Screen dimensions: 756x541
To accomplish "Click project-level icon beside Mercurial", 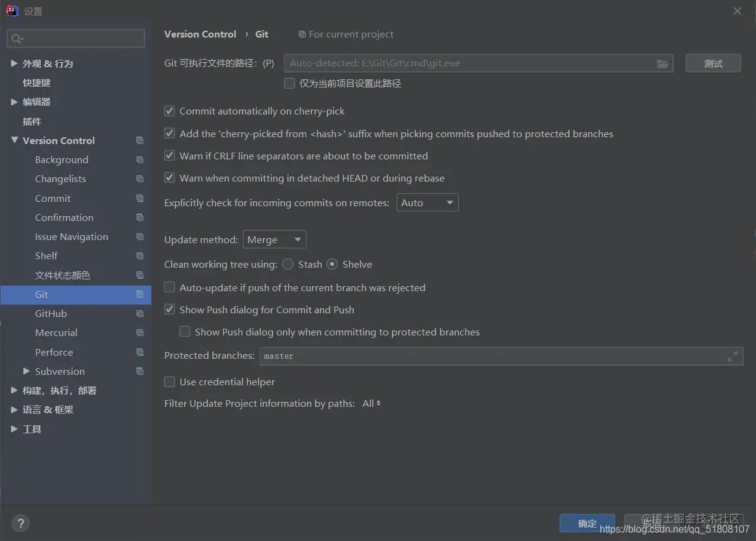I will click(x=140, y=333).
